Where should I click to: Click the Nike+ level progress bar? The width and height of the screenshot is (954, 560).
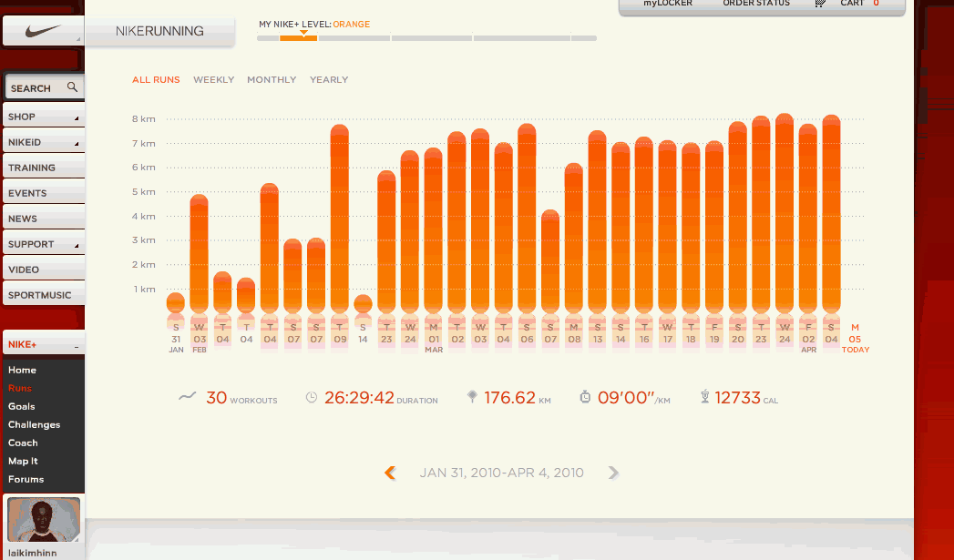426,38
